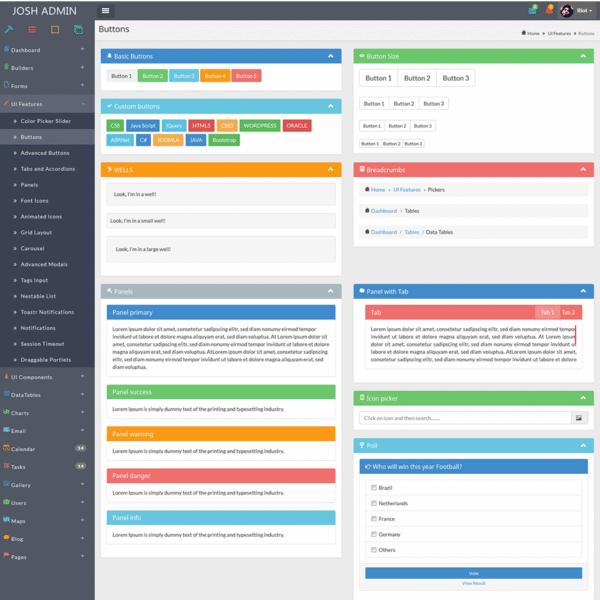This screenshot has height=600, width=600.
Task: Open the notifications bell in the top bar
Action: coord(549,10)
